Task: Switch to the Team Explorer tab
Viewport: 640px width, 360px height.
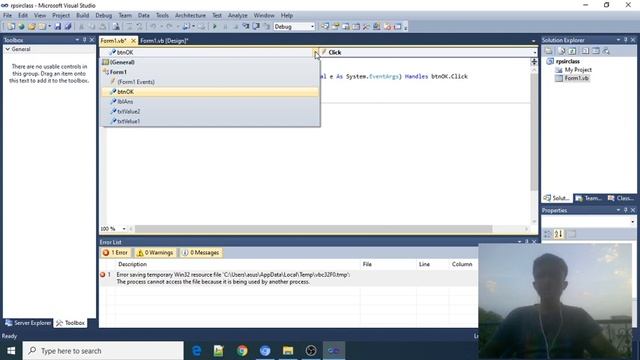Action: point(589,198)
